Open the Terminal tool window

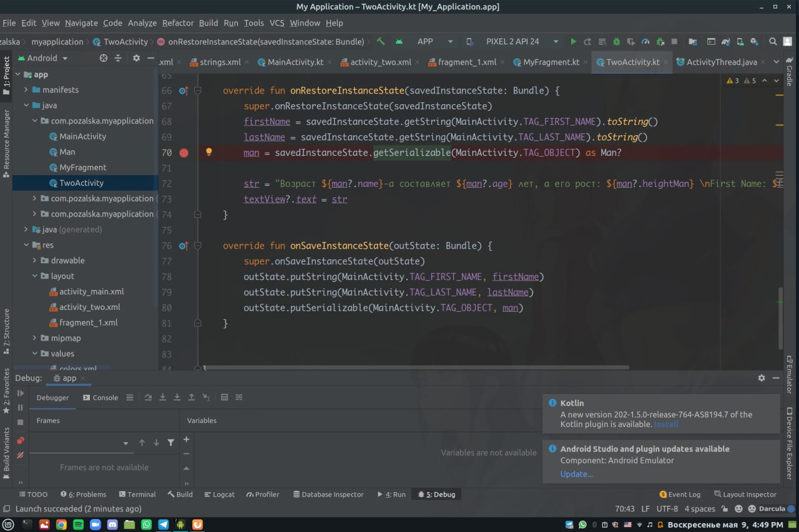click(x=137, y=495)
